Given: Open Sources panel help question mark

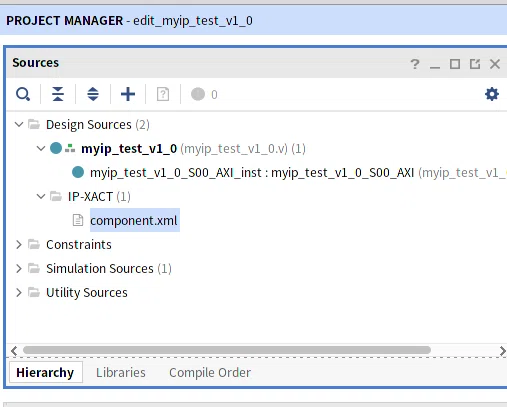Looking at the screenshot, I should (415, 64).
